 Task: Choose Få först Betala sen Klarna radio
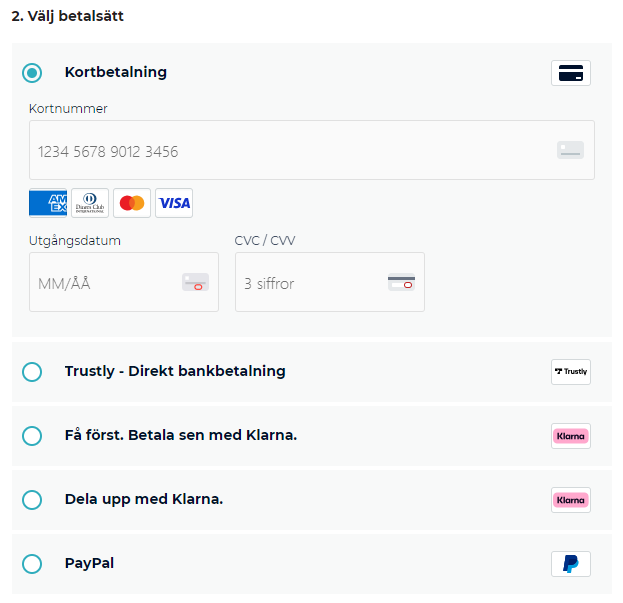pyautogui.click(x=32, y=436)
